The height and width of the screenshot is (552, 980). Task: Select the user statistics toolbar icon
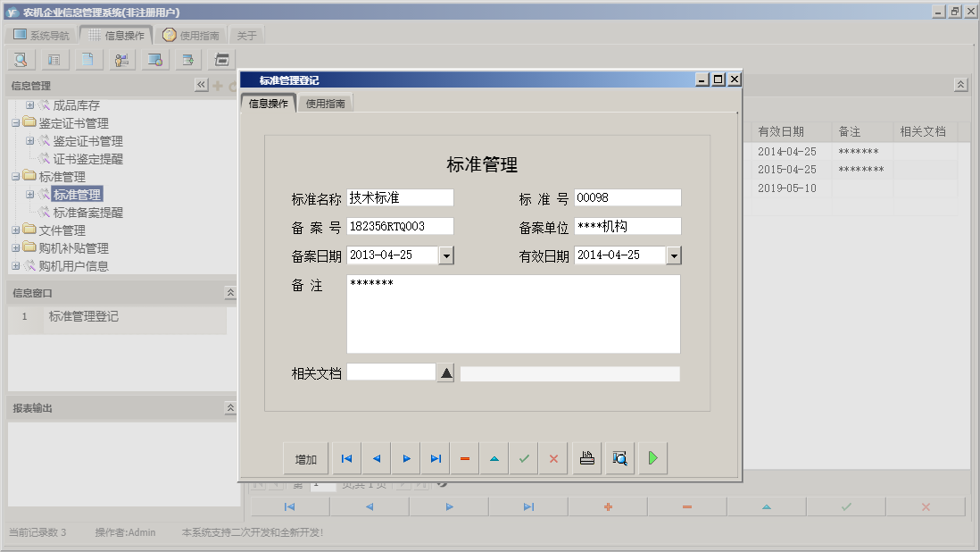[121, 59]
